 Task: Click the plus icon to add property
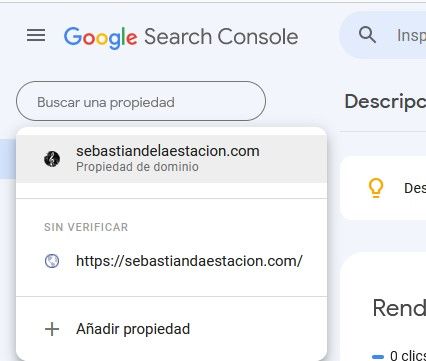pyautogui.click(x=52, y=329)
